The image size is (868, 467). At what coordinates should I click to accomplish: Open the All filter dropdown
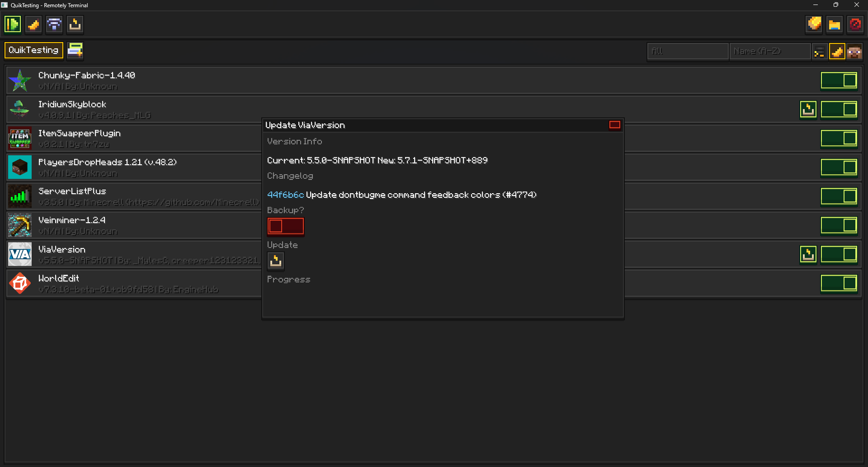(x=688, y=52)
